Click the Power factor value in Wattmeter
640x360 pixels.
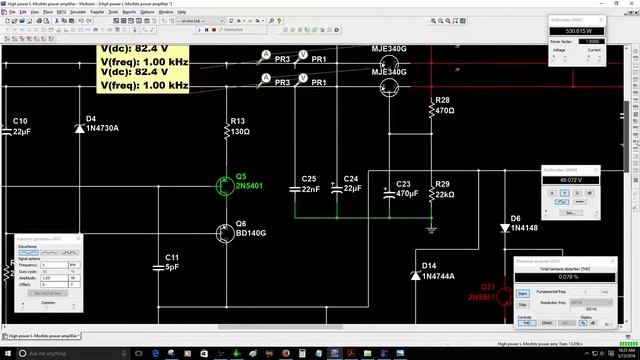591,42
